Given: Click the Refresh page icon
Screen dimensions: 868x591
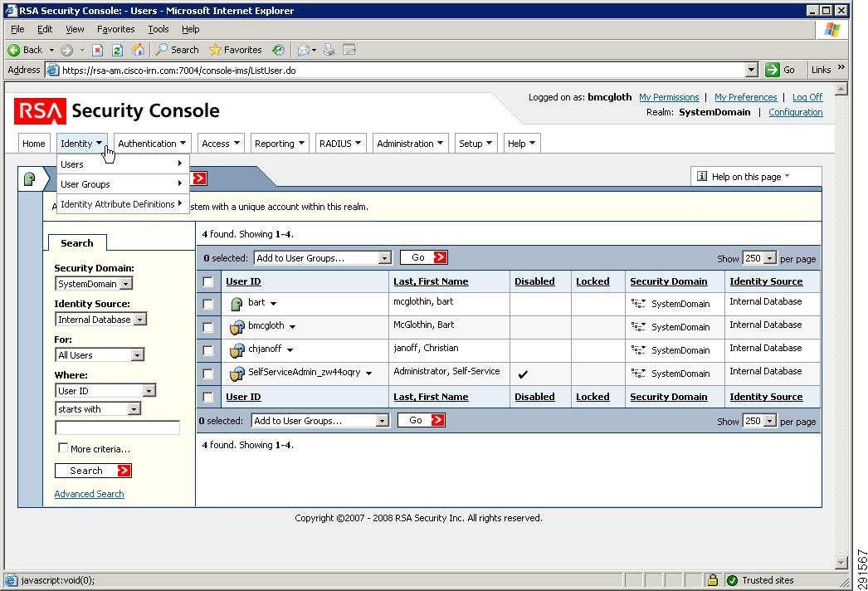Looking at the screenshot, I should point(117,51).
